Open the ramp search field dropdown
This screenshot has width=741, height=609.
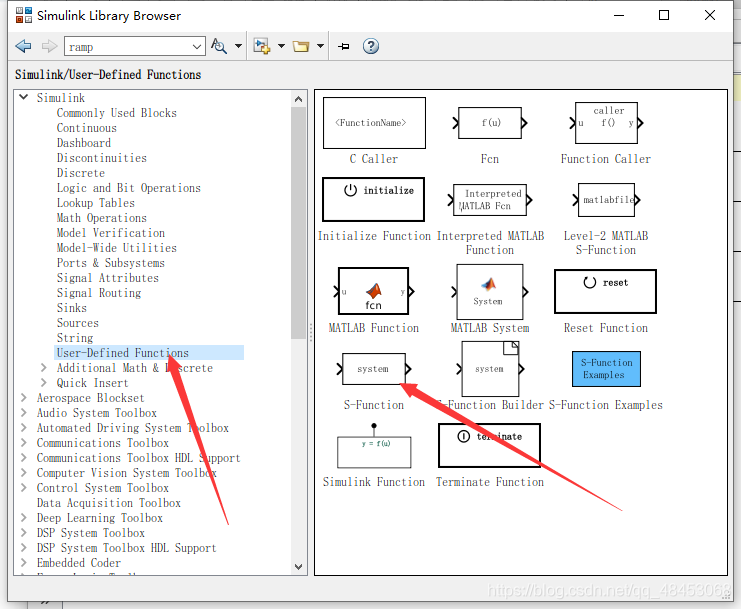(x=197, y=47)
